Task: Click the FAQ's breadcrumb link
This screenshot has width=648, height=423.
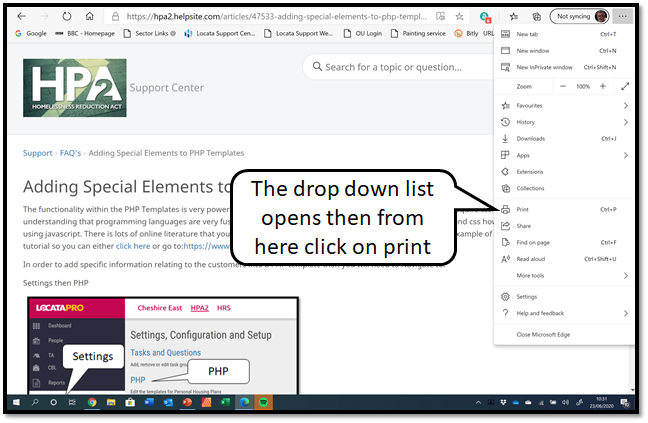Action: [70, 153]
